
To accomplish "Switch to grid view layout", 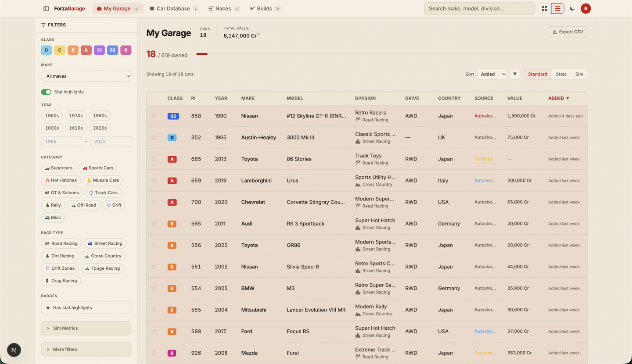I will 544,8.
